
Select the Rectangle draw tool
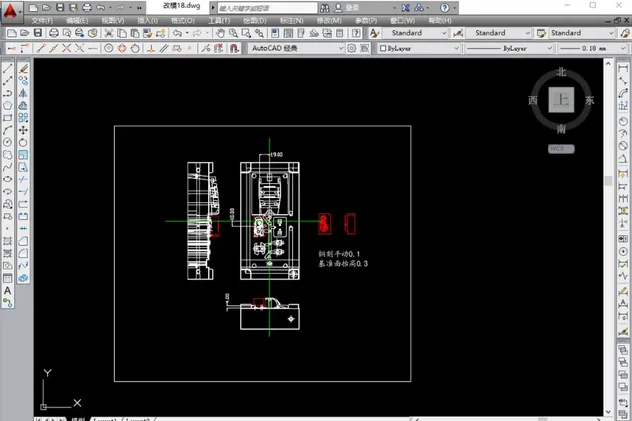(x=8, y=118)
